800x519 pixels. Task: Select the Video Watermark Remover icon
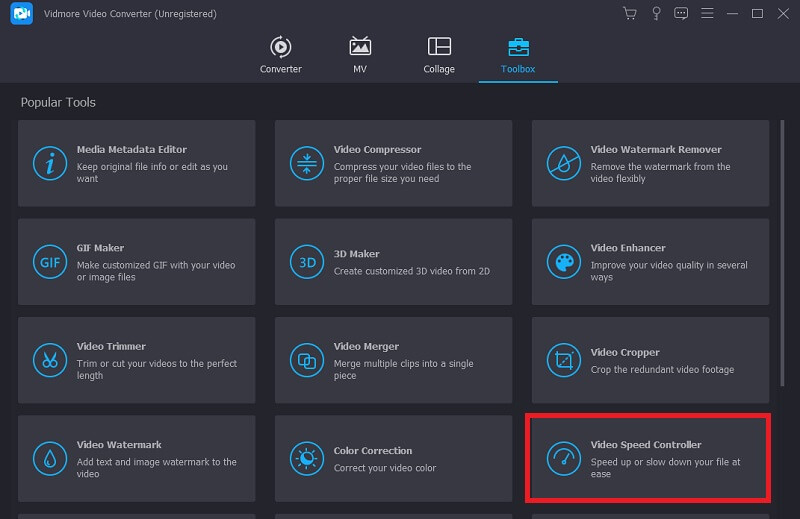coord(563,163)
